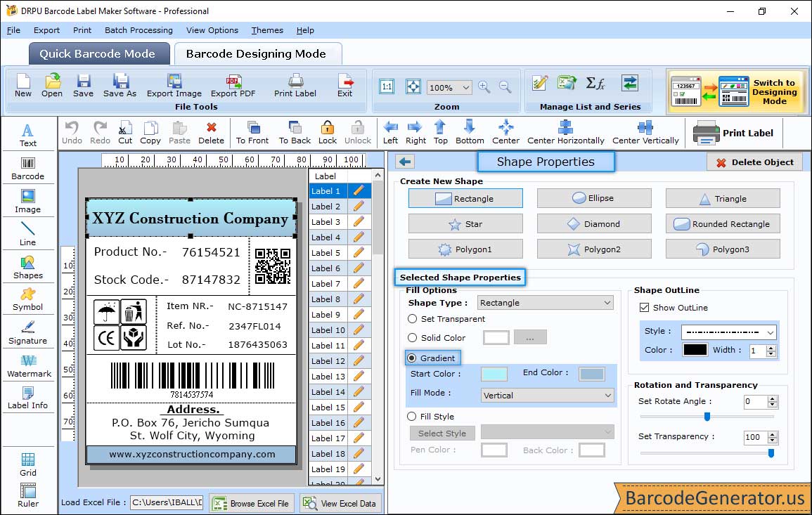The image size is (812, 515).
Task: Create a new Rectangle shape
Action: pos(465,198)
